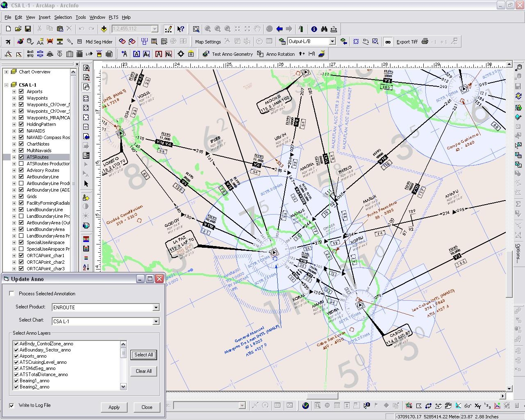
Task: Select the black arrow Select Elements tool
Action: pos(86,184)
